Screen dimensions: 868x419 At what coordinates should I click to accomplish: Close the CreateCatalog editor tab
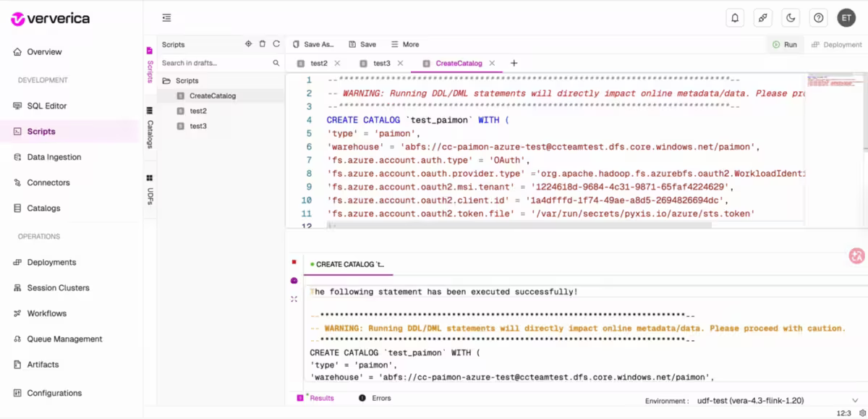pos(492,64)
